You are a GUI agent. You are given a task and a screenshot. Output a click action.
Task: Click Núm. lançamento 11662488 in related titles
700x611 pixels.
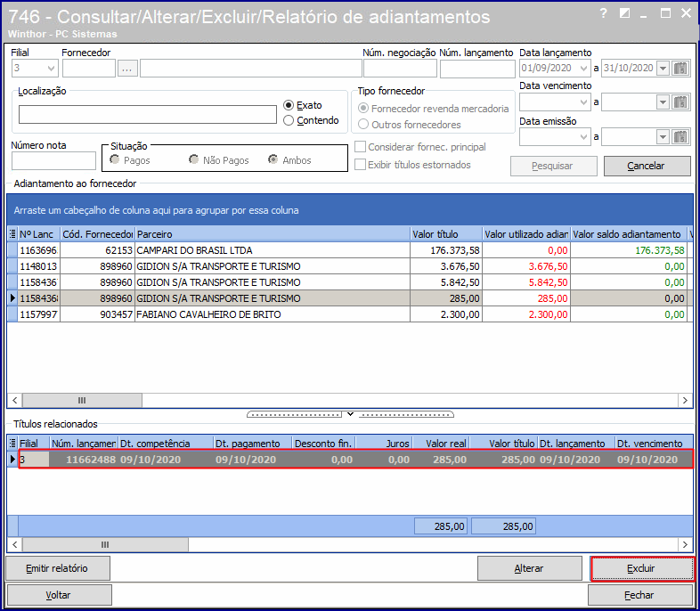(91, 460)
